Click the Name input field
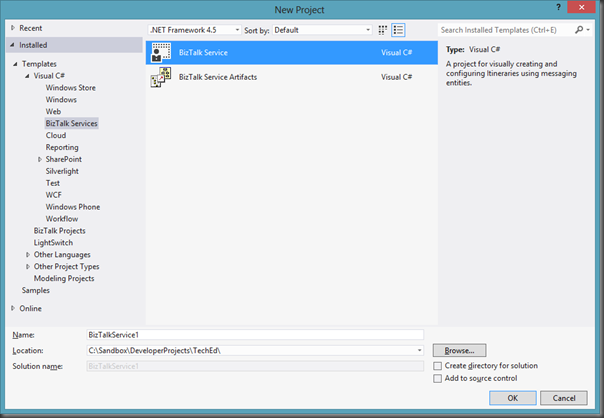Viewport: 604px width, 418px height. (x=255, y=335)
